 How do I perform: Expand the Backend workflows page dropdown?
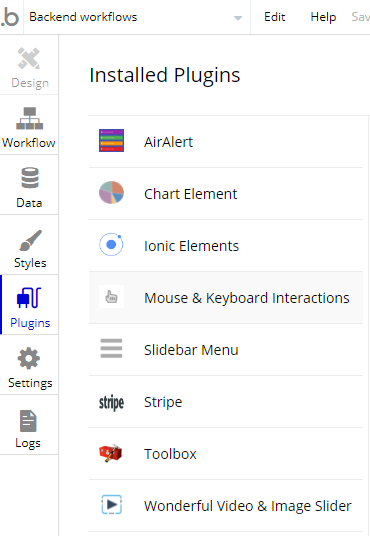[238, 18]
